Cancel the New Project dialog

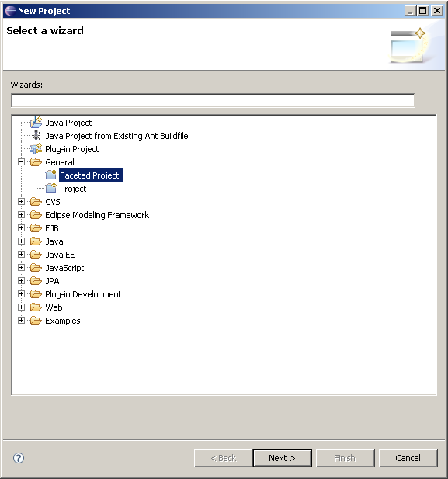tap(408, 458)
